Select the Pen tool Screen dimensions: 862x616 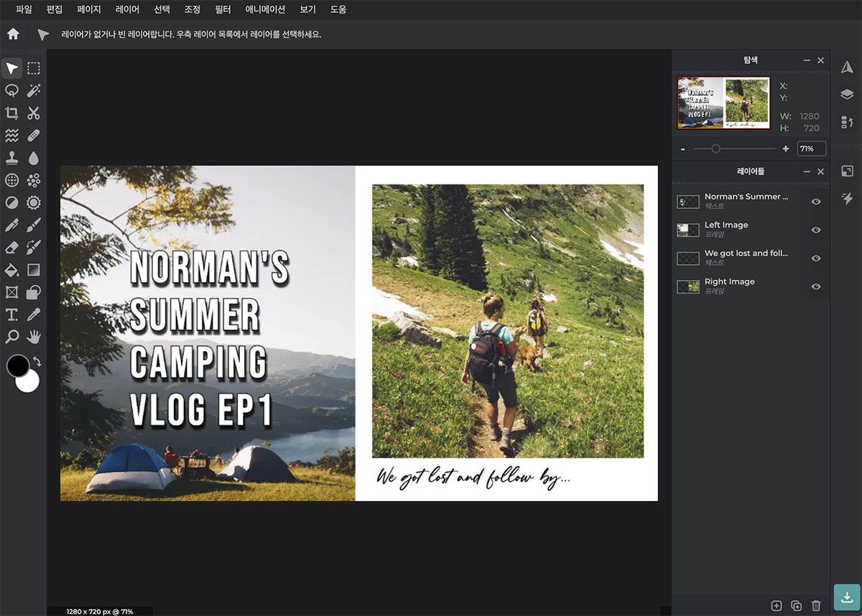click(x=11, y=225)
